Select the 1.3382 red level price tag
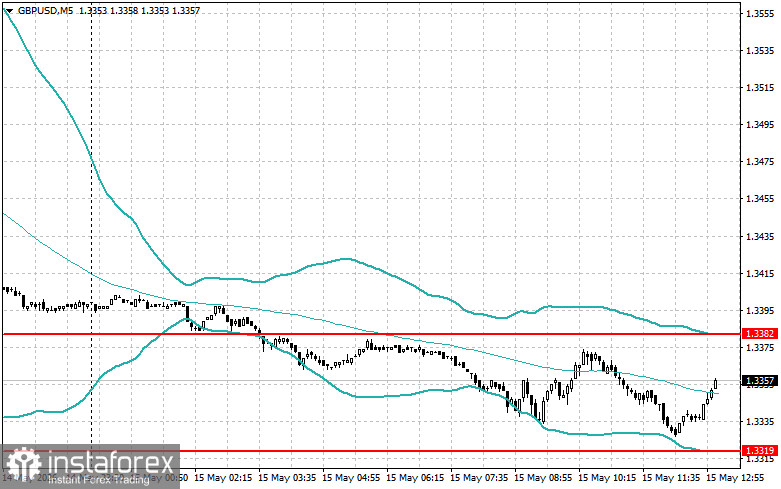The width and height of the screenshot is (781, 489). 760,334
